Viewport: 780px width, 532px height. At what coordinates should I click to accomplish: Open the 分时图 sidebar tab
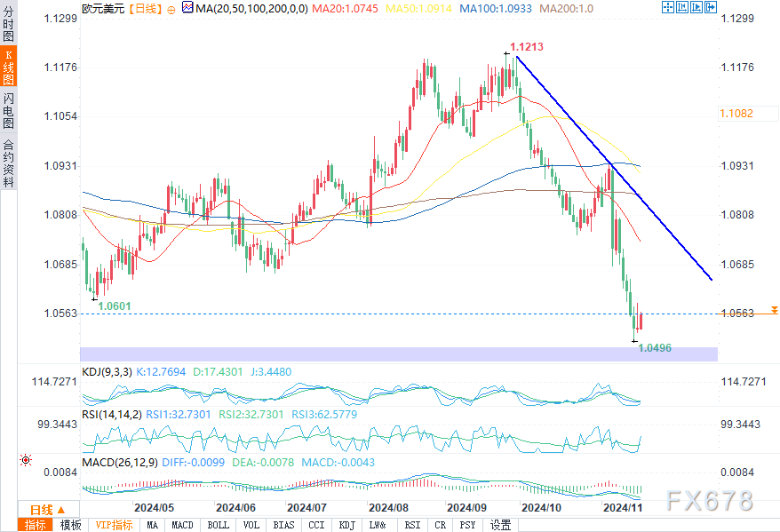point(9,23)
